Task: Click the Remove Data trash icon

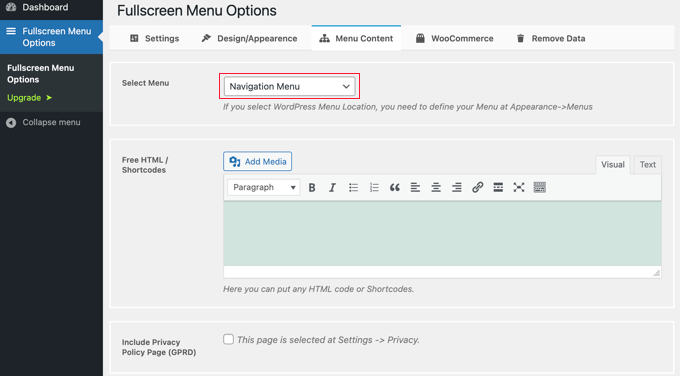Action: coord(520,38)
